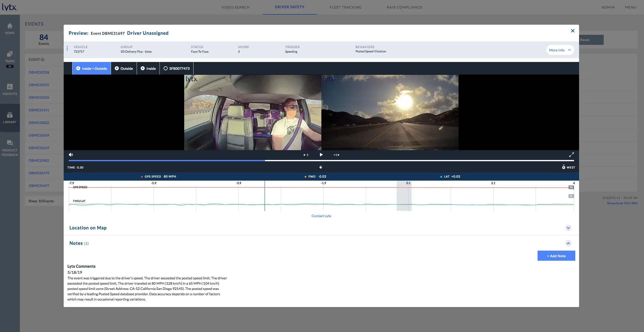Mute the event video audio
The image size is (644, 332).
pyautogui.click(x=71, y=155)
